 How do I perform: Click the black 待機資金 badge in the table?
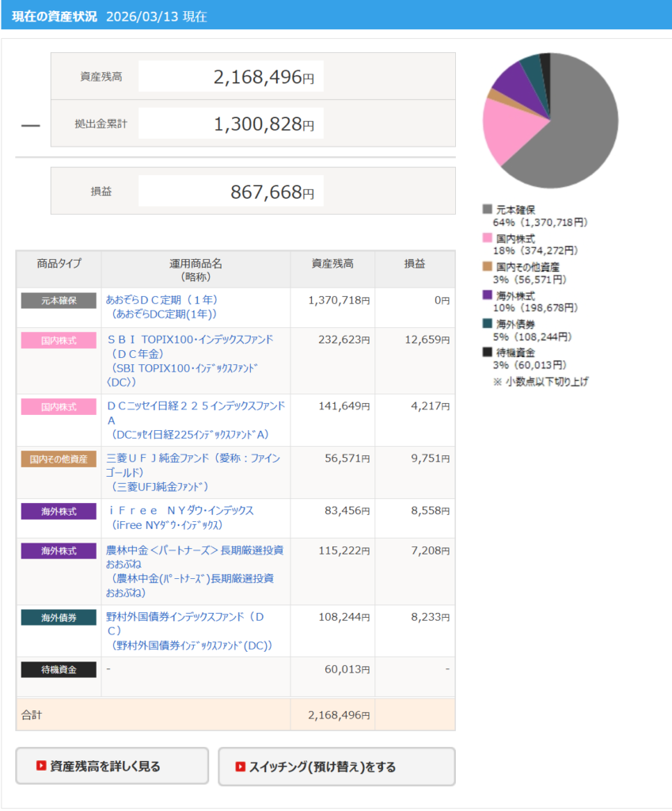(59, 670)
